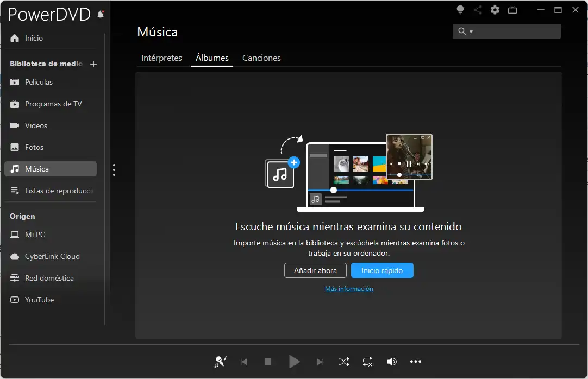This screenshot has height=379, width=588.
Task: Select the Álbumes tab
Action: [212, 58]
